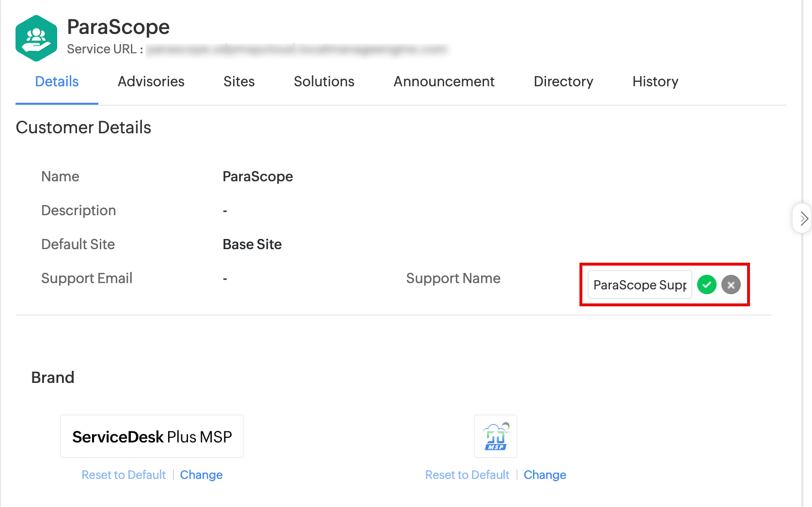Change the small brand icon
Screen dimensions: 812x507
coord(545,475)
